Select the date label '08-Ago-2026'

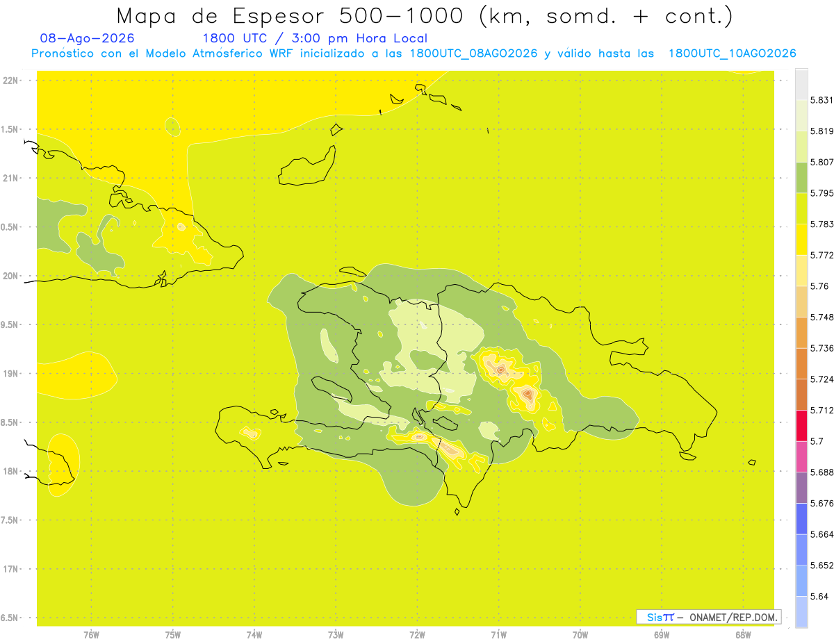88,38
